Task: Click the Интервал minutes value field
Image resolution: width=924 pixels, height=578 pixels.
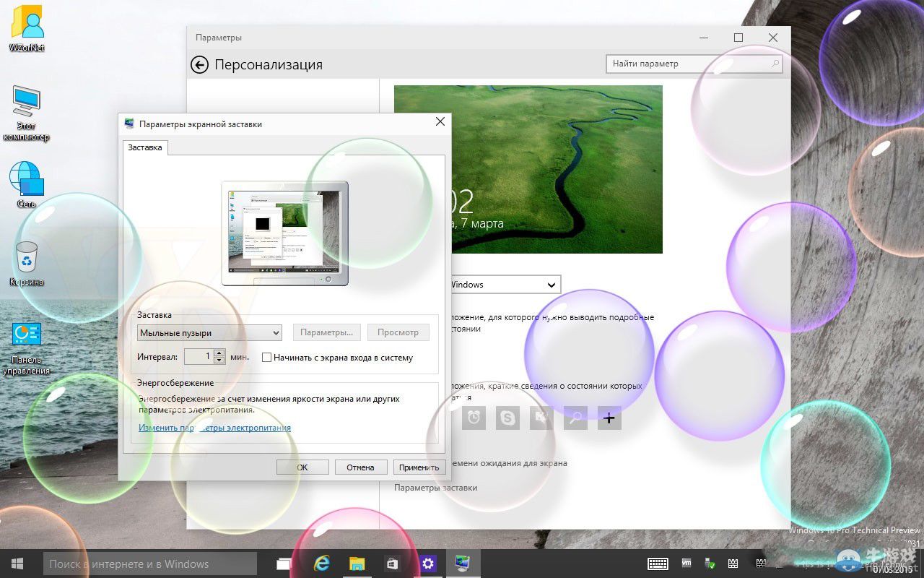Action: [199, 356]
